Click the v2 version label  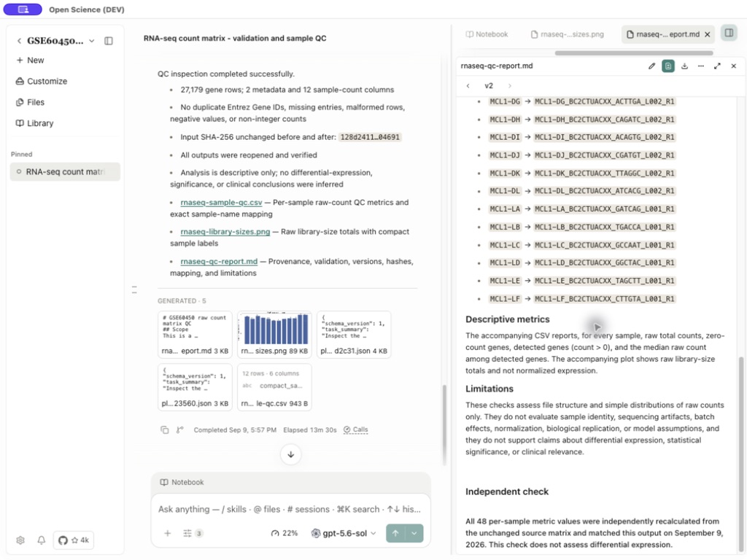click(489, 86)
